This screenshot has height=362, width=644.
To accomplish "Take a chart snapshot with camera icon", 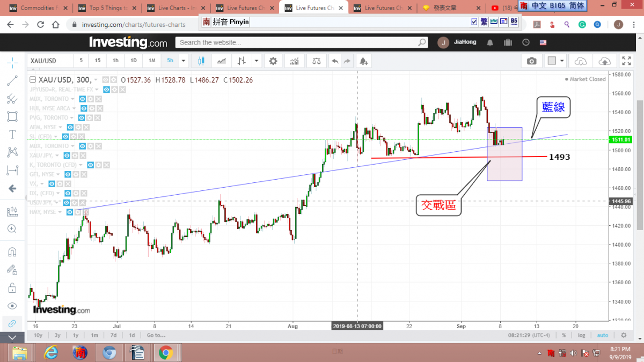I will coord(531,61).
